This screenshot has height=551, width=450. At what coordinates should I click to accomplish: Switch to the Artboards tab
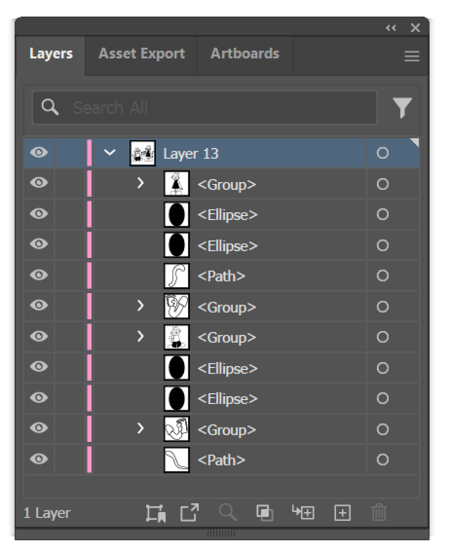click(x=245, y=54)
